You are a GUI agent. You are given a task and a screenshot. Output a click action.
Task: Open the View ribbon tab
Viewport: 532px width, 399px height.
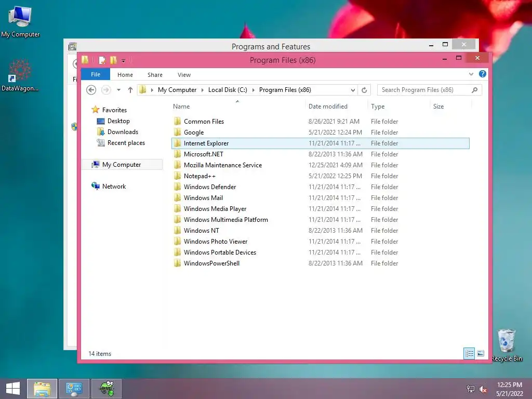click(184, 75)
